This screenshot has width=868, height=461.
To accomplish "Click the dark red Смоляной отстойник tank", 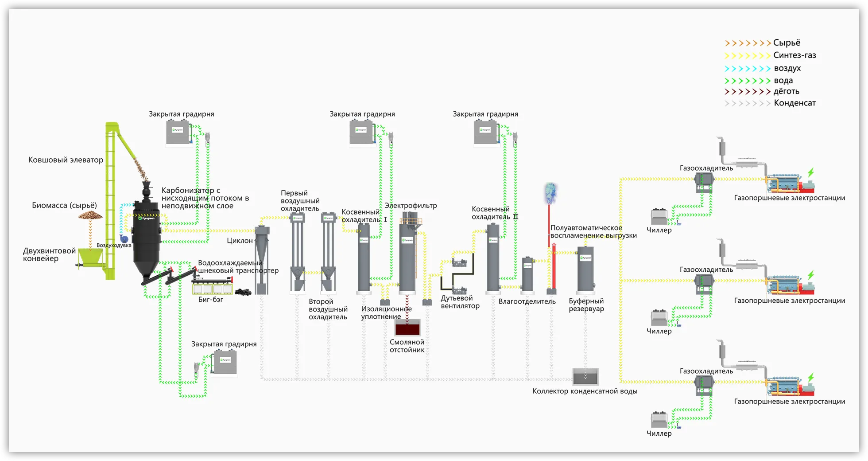I will 407,328.
